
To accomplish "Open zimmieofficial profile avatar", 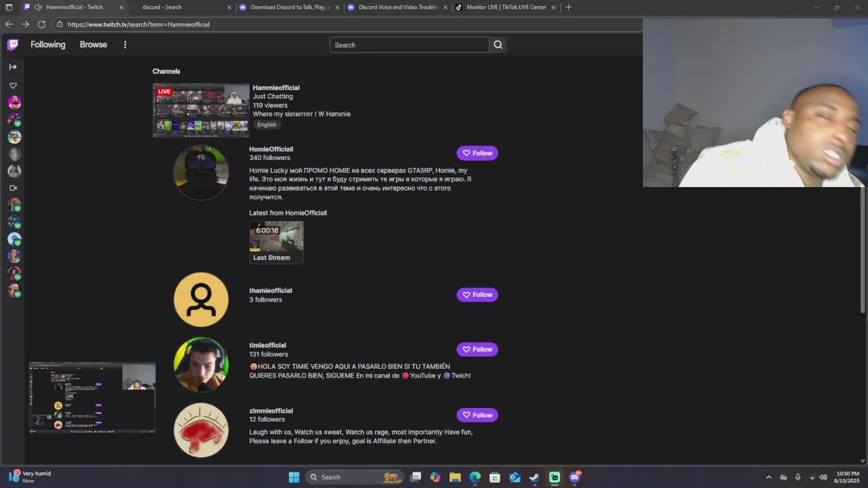I will click(201, 430).
